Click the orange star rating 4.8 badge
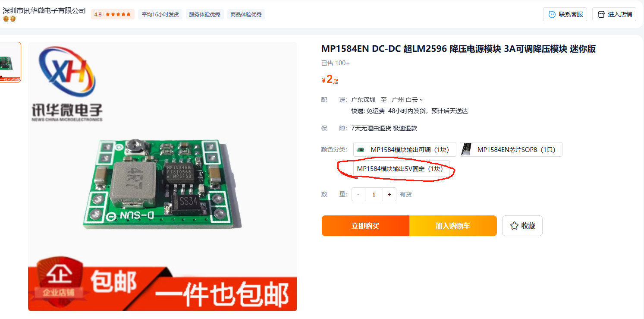 [113, 14]
